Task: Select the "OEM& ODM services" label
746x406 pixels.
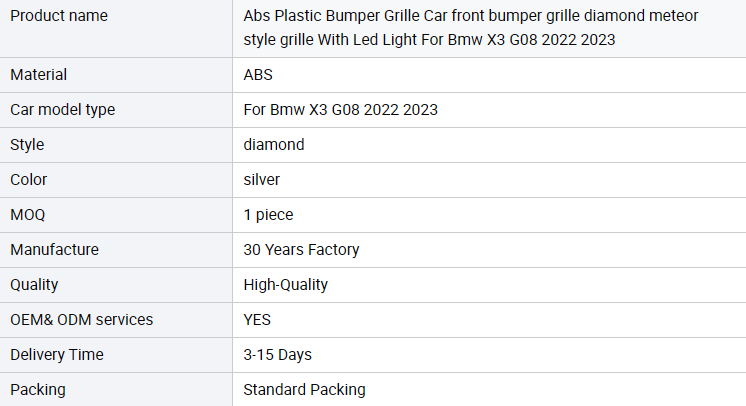Action: (x=81, y=320)
